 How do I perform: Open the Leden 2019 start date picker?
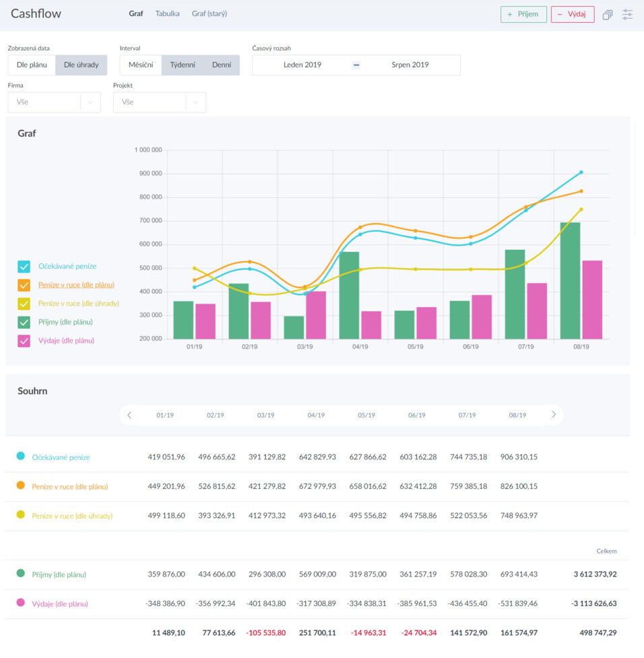(302, 65)
